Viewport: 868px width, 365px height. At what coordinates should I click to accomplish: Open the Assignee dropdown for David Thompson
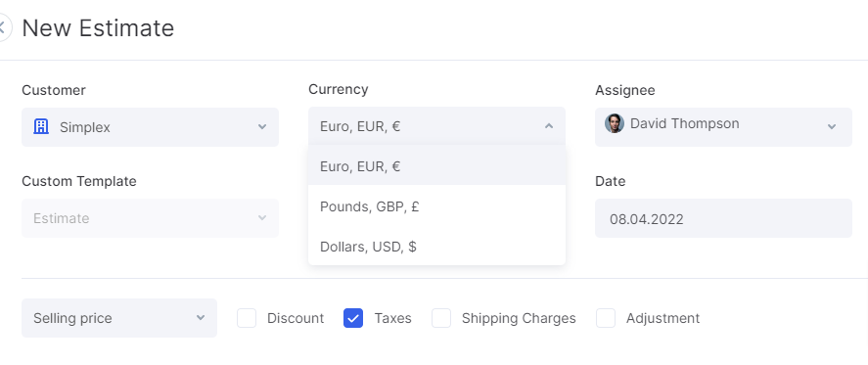tap(723, 127)
